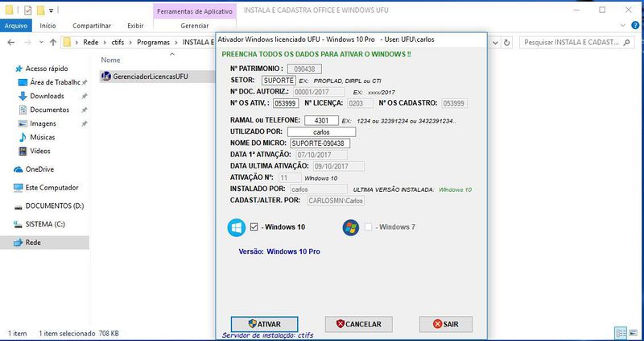Click the folder icon in address bar

point(67,42)
